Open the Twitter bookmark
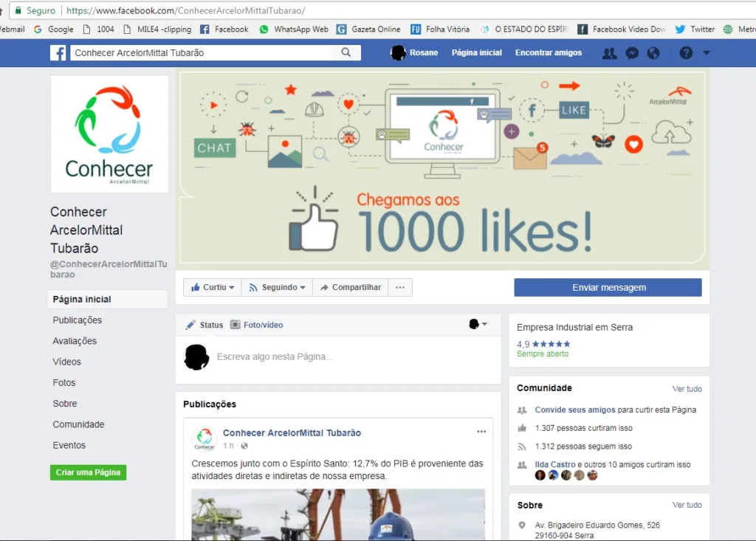The width and height of the screenshot is (756, 541). [x=695, y=30]
